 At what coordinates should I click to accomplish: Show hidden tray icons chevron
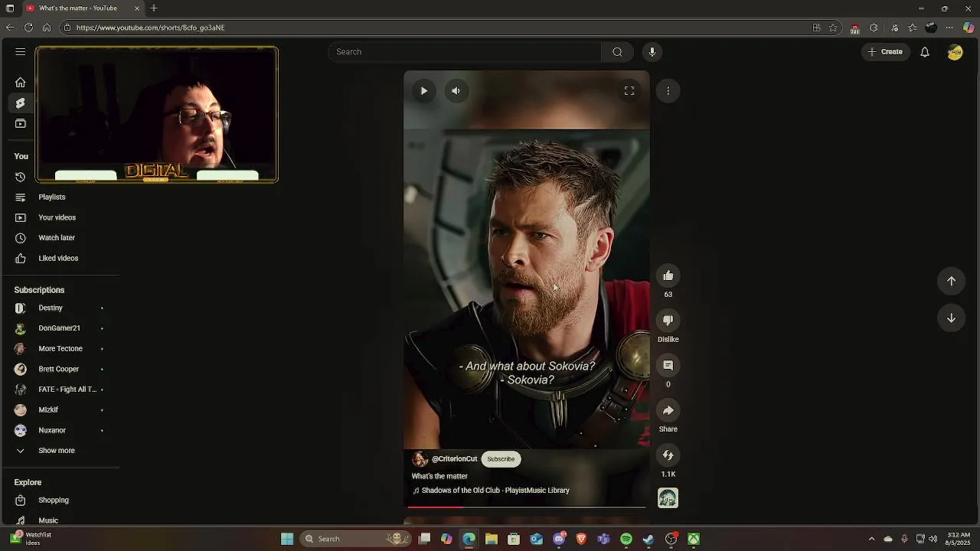(x=871, y=539)
